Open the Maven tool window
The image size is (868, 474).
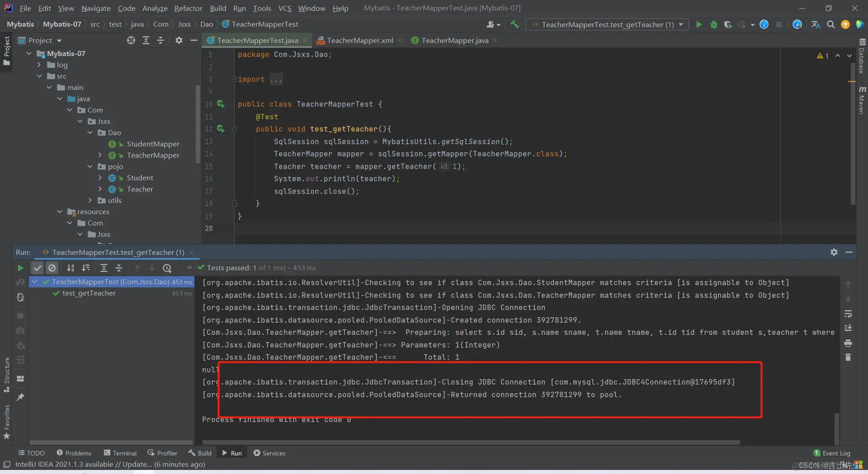(862, 100)
